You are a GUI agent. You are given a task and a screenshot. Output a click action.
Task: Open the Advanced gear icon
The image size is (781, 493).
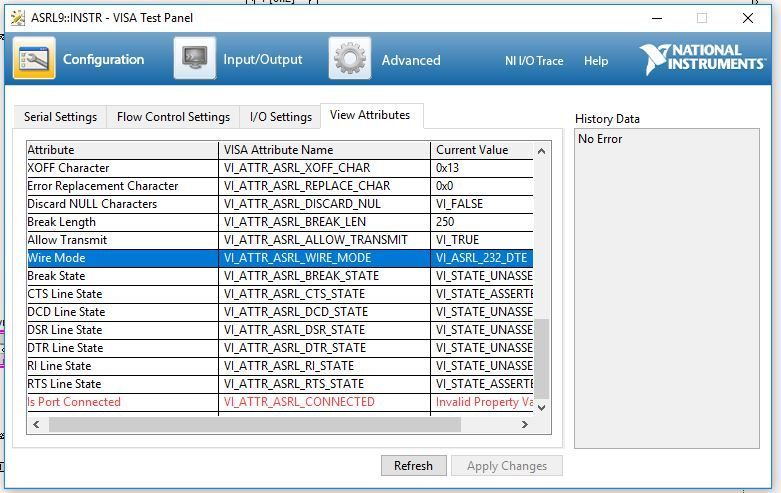[x=350, y=59]
